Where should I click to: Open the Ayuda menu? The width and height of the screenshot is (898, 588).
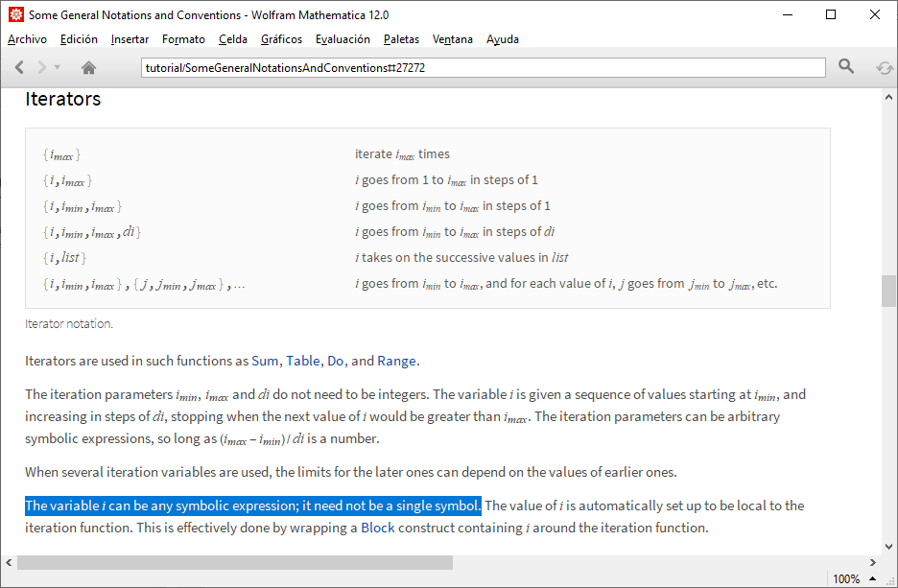point(503,39)
